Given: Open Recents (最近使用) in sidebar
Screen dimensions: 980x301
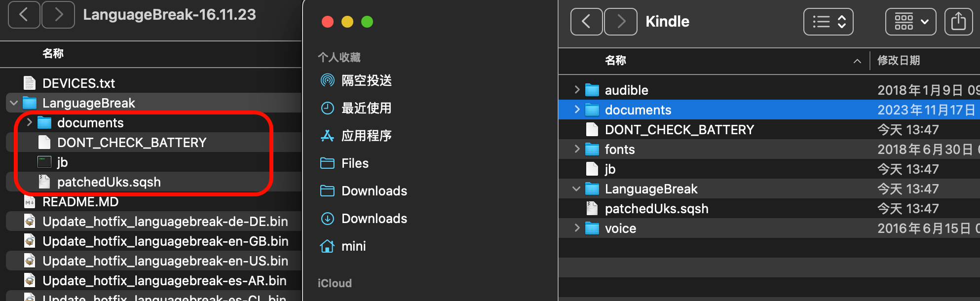Looking at the screenshot, I should [366, 108].
